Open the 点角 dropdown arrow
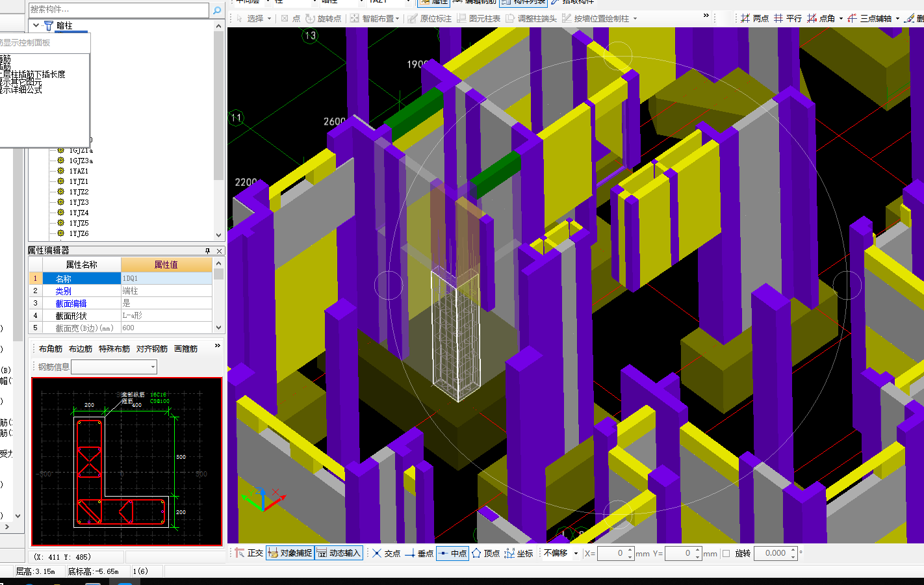Viewport: 924px width, 585px height. coord(841,18)
